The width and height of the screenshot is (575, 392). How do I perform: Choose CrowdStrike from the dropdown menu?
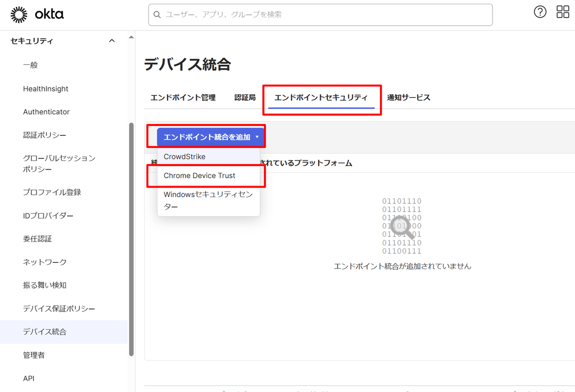(209, 157)
